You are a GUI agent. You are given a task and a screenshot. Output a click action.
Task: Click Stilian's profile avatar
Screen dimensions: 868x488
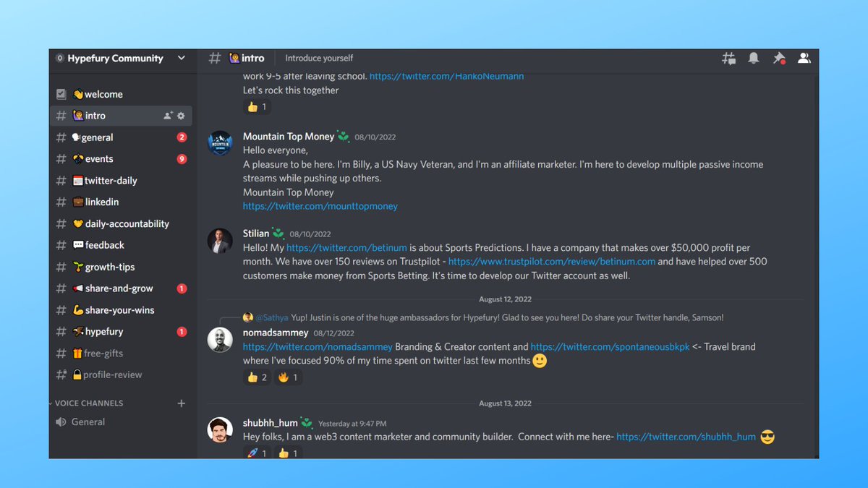click(219, 240)
